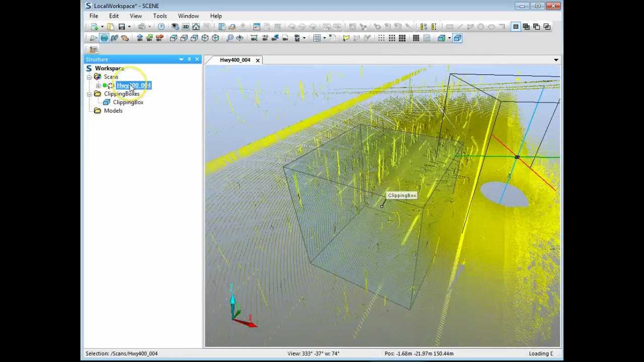Toggle the intersect-selection squares icon
The height and width of the screenshot is (362, 644).
[547, 27]
